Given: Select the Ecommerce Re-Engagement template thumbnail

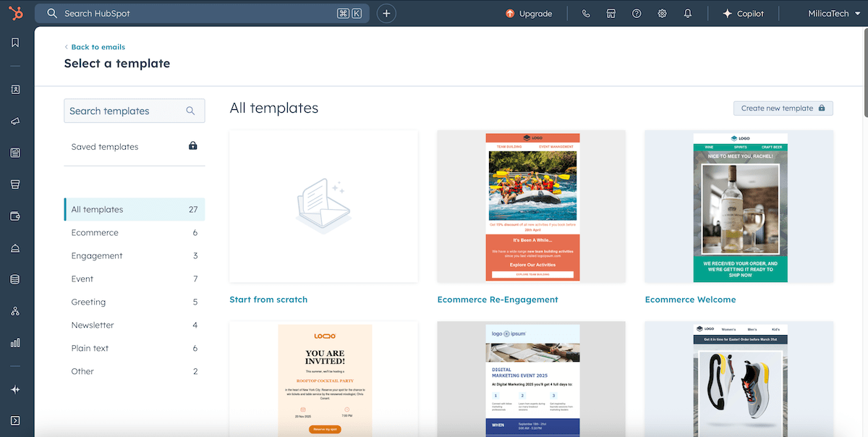Looking at the screenshot, I should pyautogui.click(x=531, y=205).
